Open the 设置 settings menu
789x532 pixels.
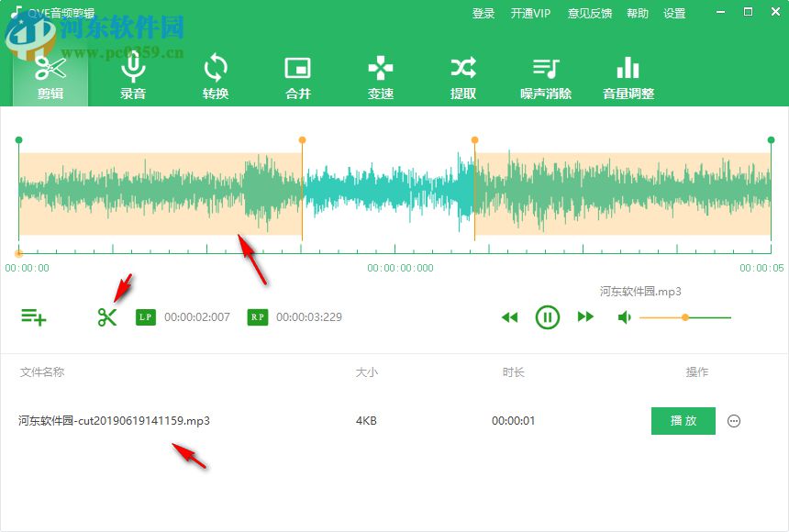click(675, 13)
